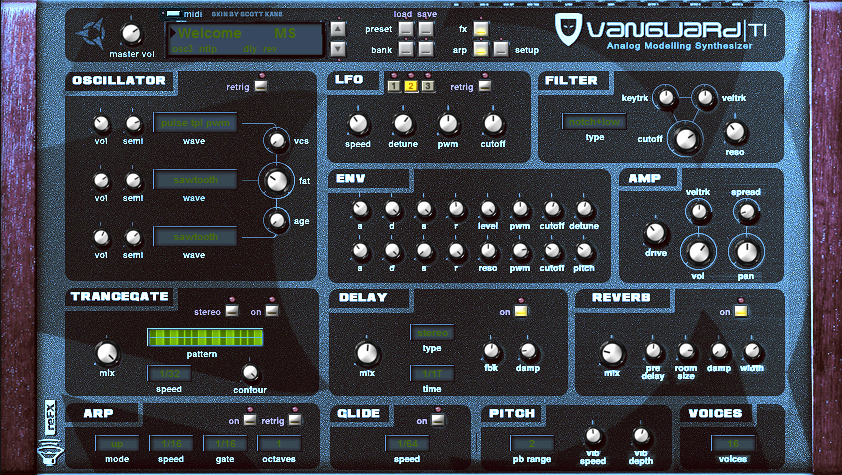Click the LFO speed knob
Image resolution: width=842 pixels, height=475 pixels.
pyautogui.click(x=358, y=124)
